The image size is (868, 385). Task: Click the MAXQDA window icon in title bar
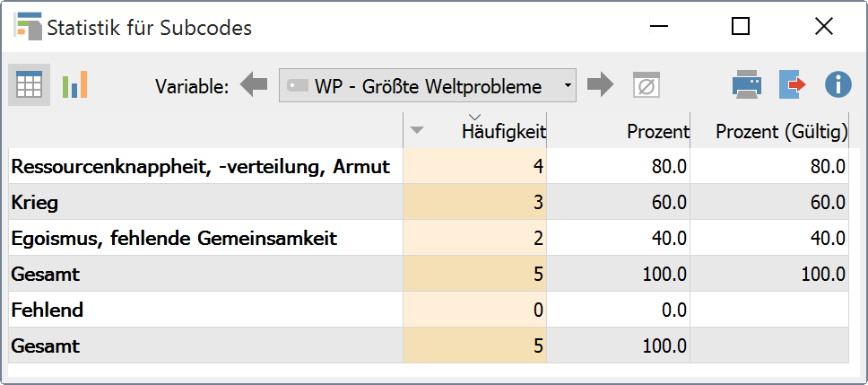[27, 27]
